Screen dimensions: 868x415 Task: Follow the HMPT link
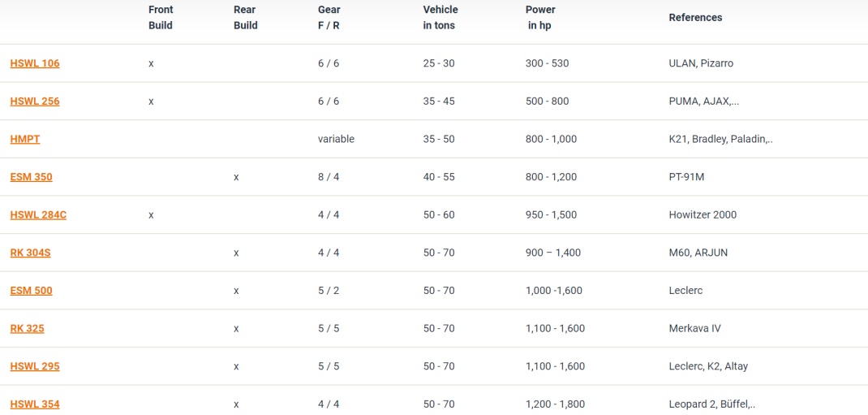tap(25, 139)
